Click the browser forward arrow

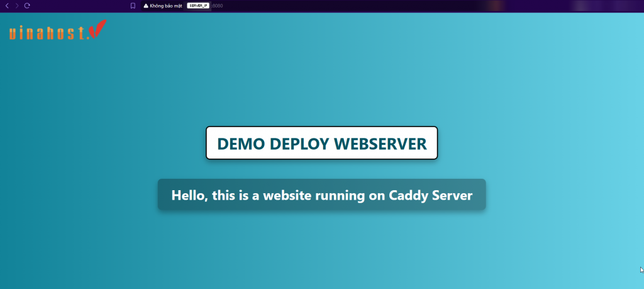(x=17, y=6)
